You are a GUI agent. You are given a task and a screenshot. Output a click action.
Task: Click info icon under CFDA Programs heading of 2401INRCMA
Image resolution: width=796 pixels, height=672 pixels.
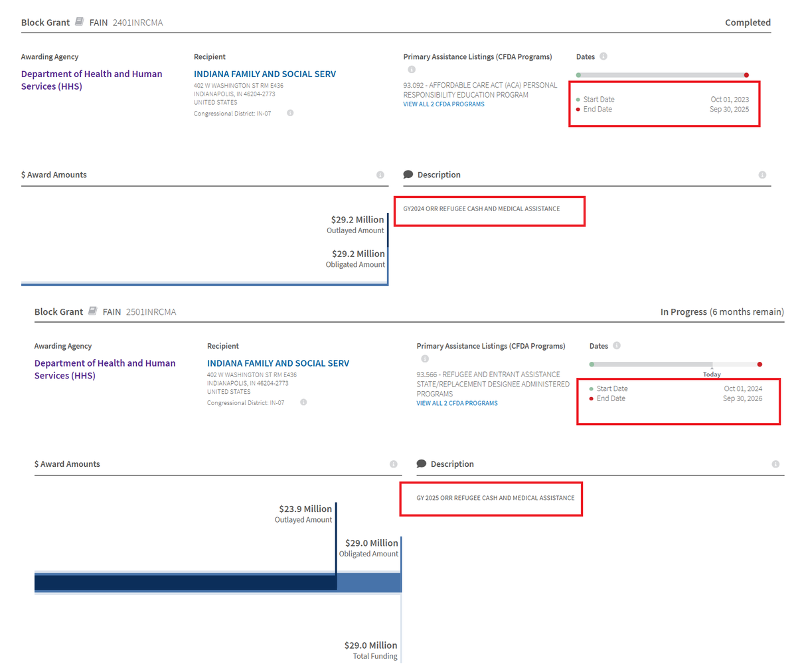pyautogui.click(x=412, y=70)
